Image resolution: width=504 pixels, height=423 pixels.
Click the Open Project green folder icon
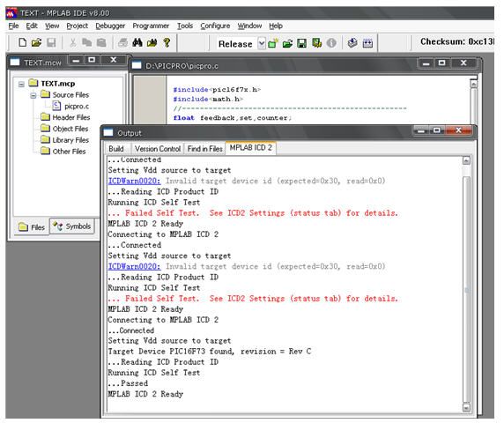pyautogui.click(x=287, y=43)
